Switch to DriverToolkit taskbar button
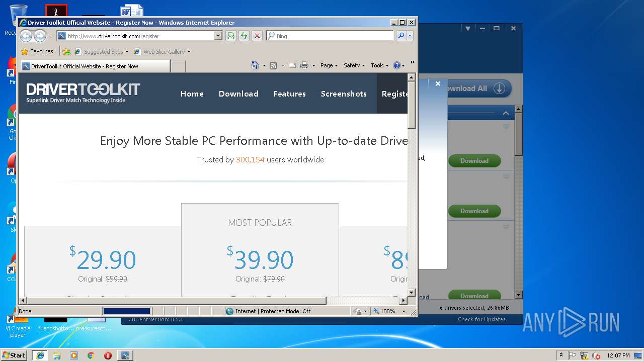The height and width of the screenshot is (362, 644). [x=125, y=355]
